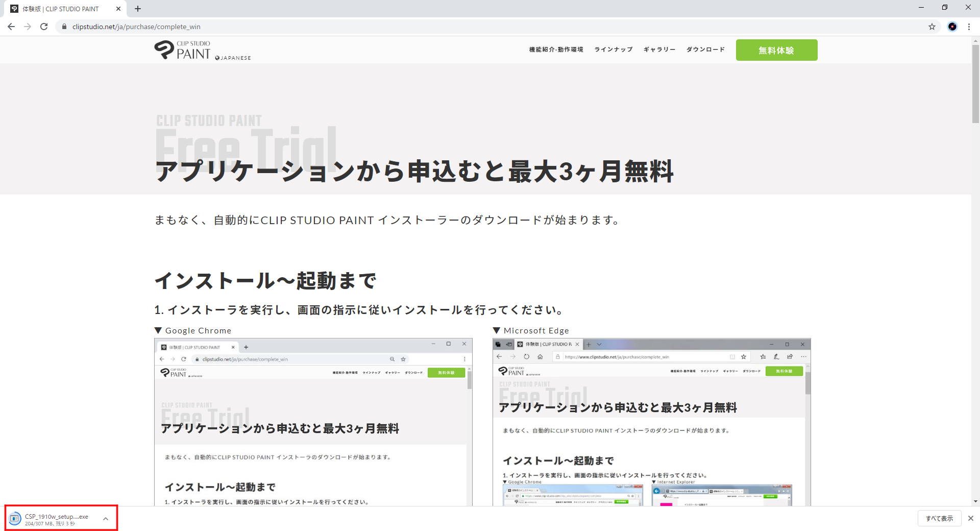Screen dimensions: 980x531
Task: Open the ダウンロード nav link
Action: pos(705,50)
